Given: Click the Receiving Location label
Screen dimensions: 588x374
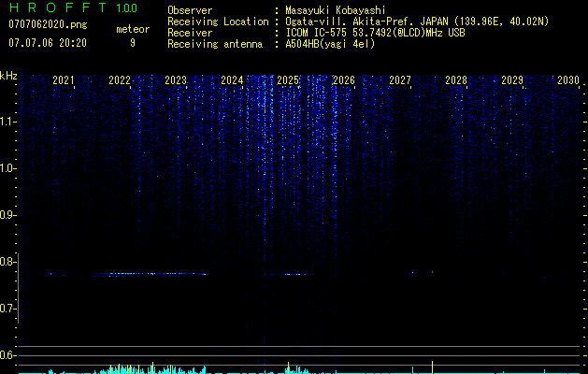Looking at the screenshot, I should click(x=218, y=22).
